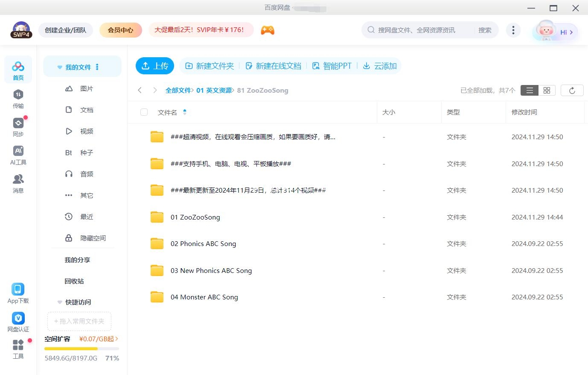Click the 搜网盘文件 search input field
This screenshot has width=588, height=375.
422,30
